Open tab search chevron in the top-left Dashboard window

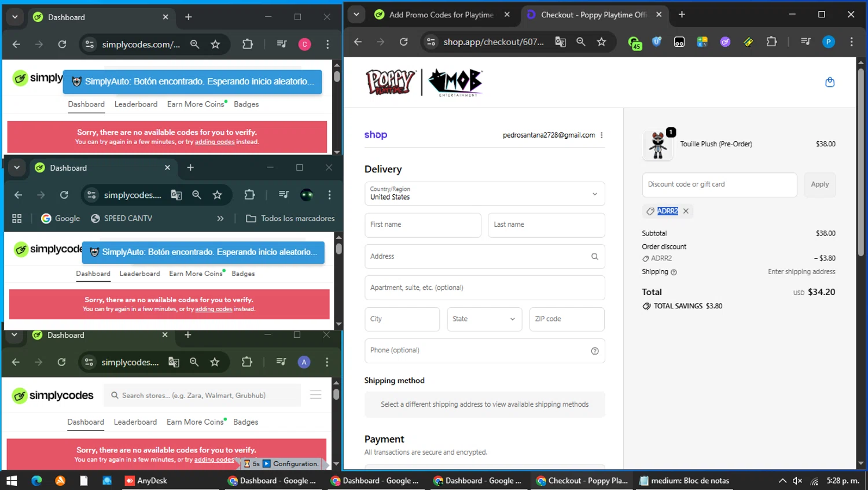coord(15,17)
